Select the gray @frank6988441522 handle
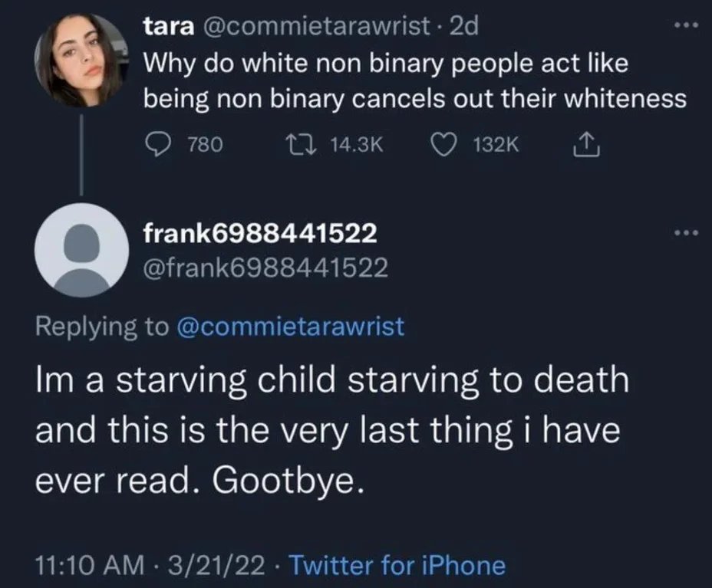 [265, 268]
